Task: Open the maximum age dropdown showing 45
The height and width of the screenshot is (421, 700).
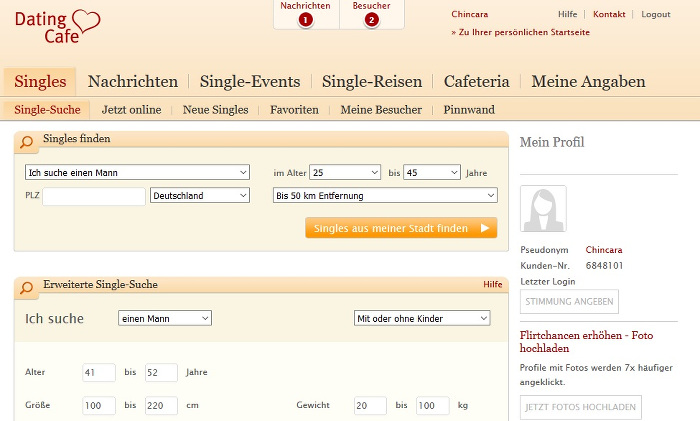Action: tap(432, 172)
